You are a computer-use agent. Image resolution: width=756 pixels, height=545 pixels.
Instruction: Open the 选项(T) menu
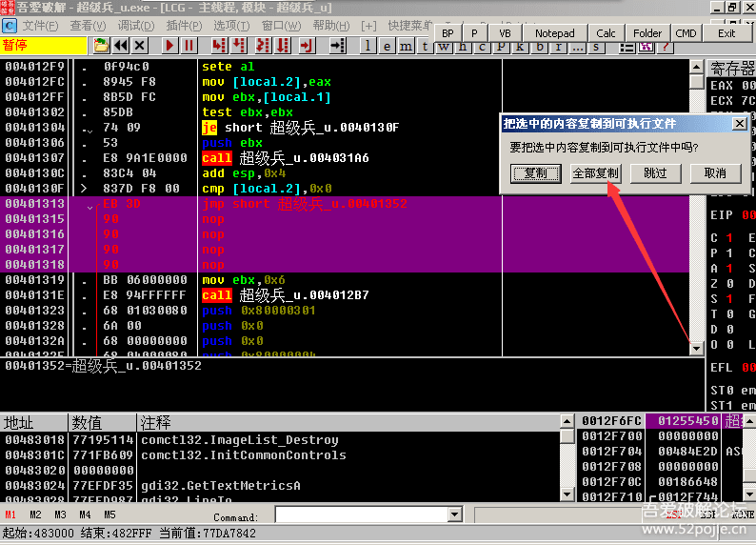pos(231,25)
